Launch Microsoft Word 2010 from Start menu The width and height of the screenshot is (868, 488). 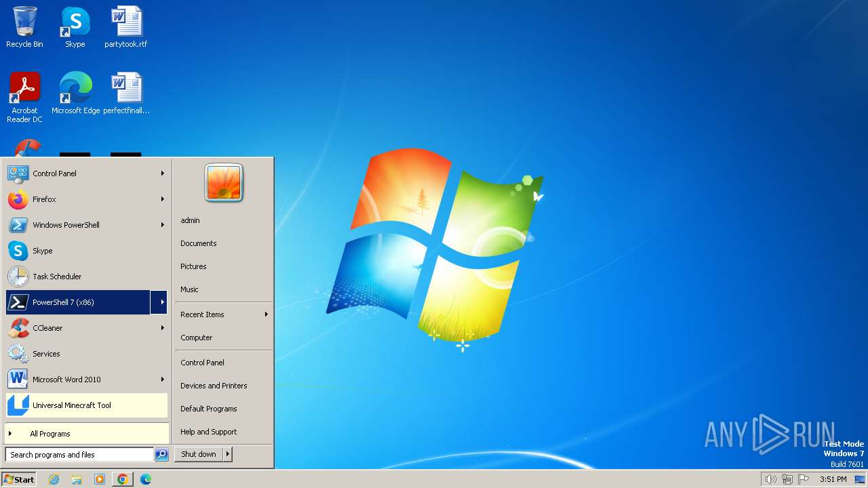coord(87,380)
